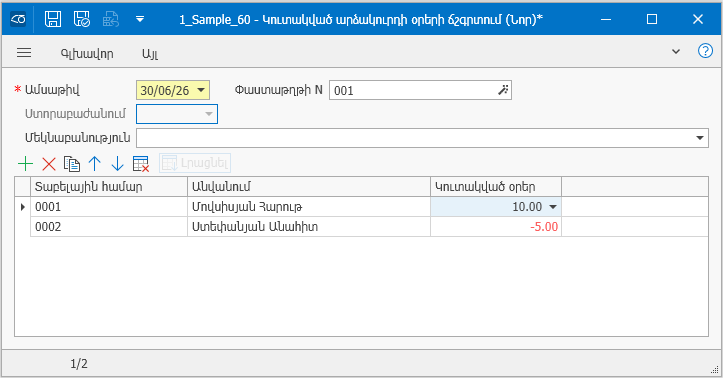The image size is (723, 378).
Task: Click the Տաբելային համար column header
Action: (x=109, y=187)
